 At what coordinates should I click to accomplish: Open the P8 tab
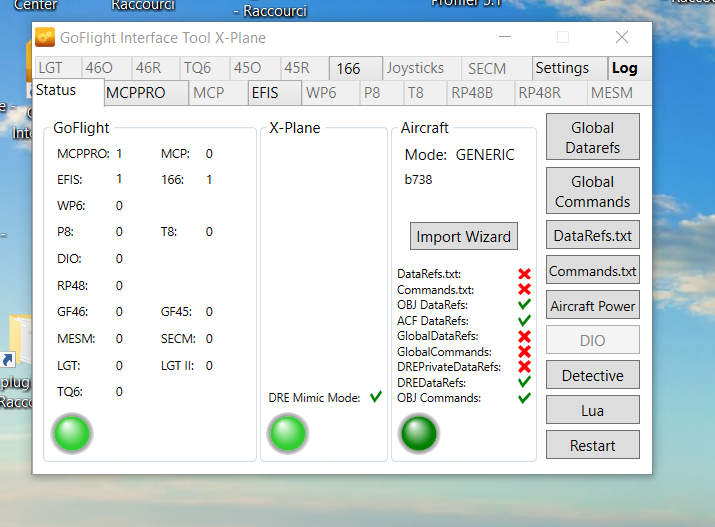click(x=381, y=93)
